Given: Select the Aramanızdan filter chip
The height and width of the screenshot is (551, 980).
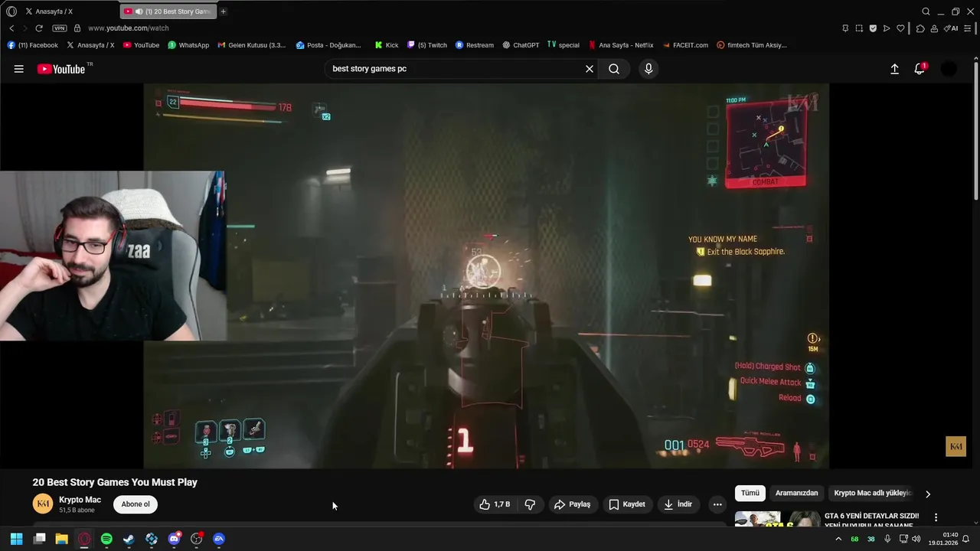Looking at the screenshot, I should (x=796, y=494).
